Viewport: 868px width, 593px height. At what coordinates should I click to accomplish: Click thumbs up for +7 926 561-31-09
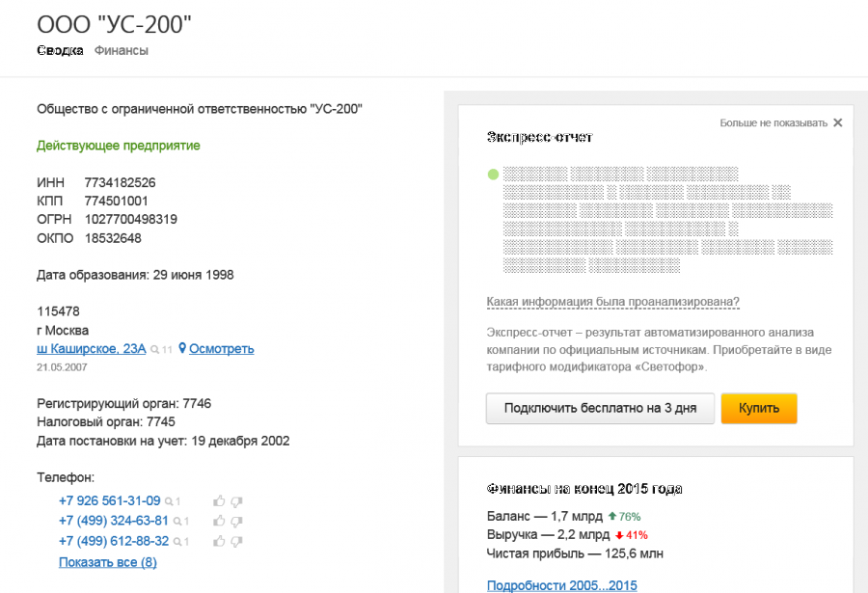click(219, 501)
